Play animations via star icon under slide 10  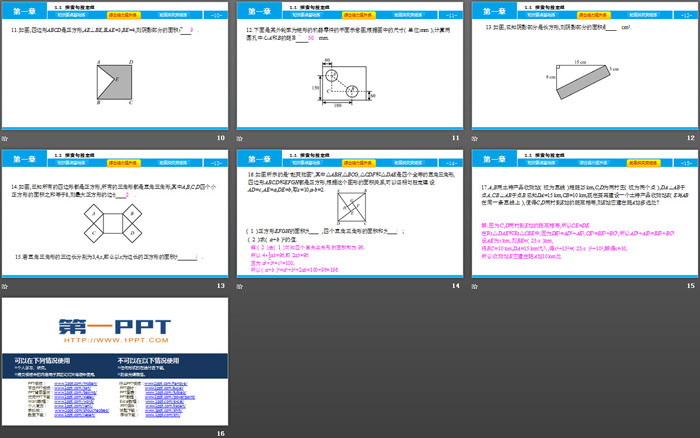(4, 138)
